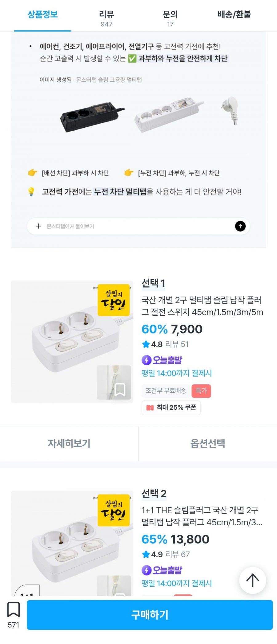
Task: Tap the send arrow icon in chat box
Action: pyautogui.click(x=240, y=226)
